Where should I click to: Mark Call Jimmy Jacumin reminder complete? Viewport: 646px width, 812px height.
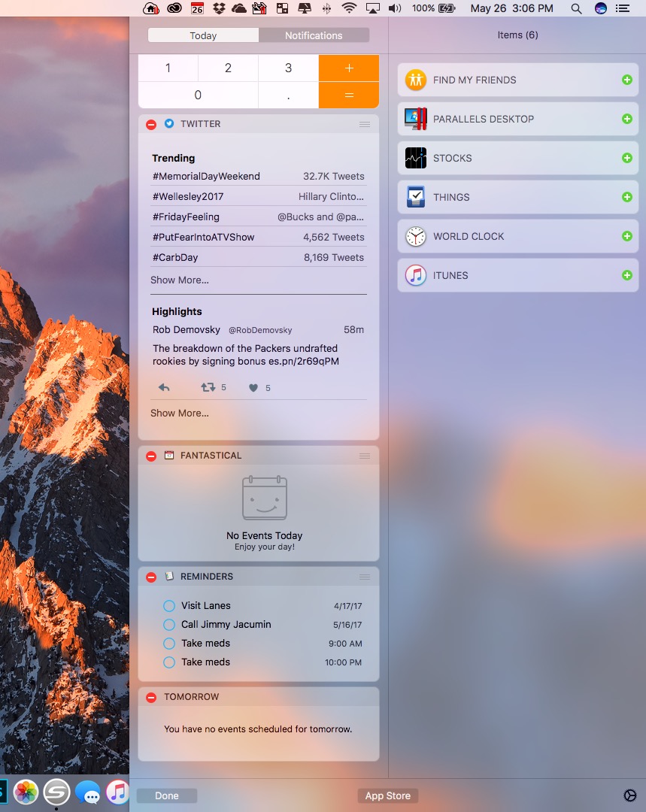169,625
